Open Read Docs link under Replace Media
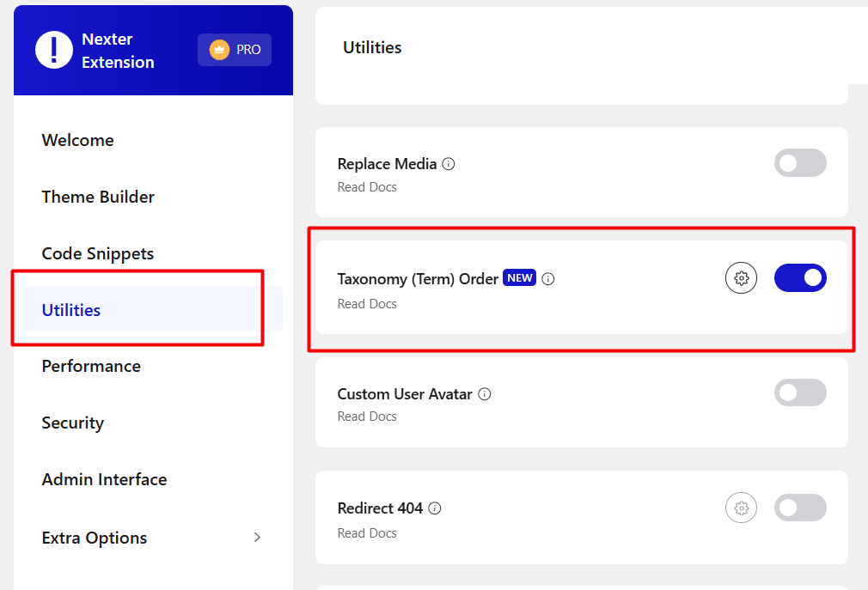The image size is (868, 590). 367,187
